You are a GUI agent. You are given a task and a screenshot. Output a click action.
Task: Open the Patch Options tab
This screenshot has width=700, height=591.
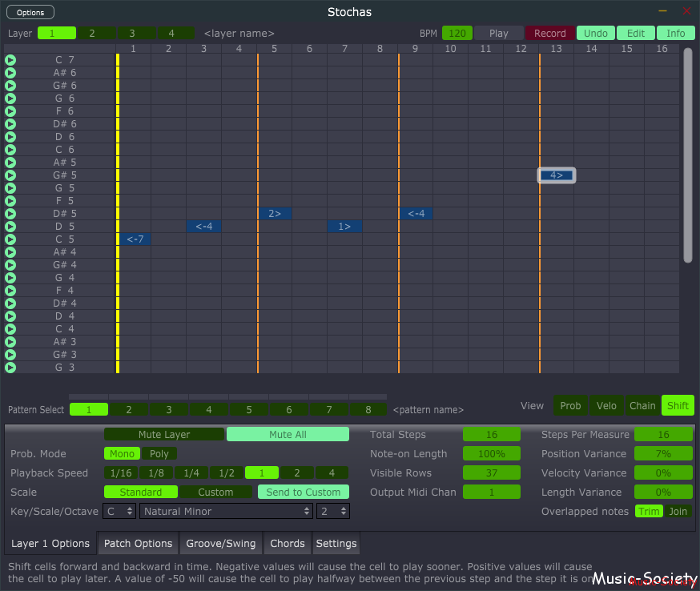(138, 543)
